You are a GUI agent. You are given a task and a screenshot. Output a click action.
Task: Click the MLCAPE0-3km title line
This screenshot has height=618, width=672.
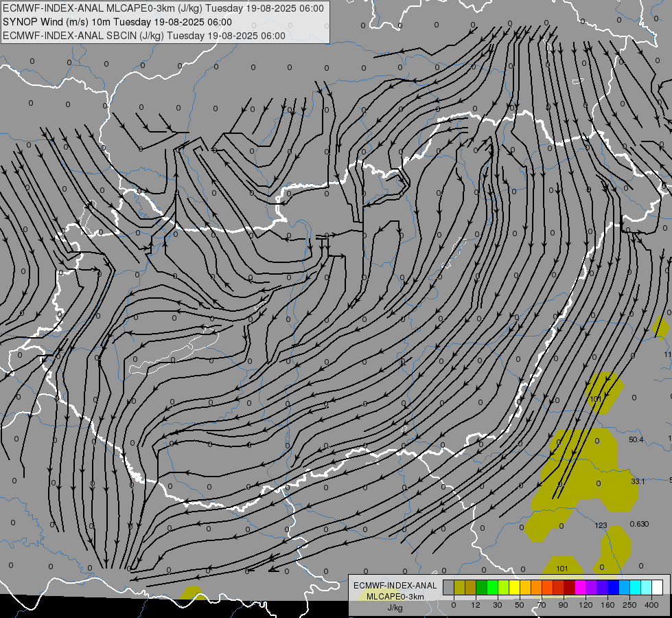click(163, 8)
